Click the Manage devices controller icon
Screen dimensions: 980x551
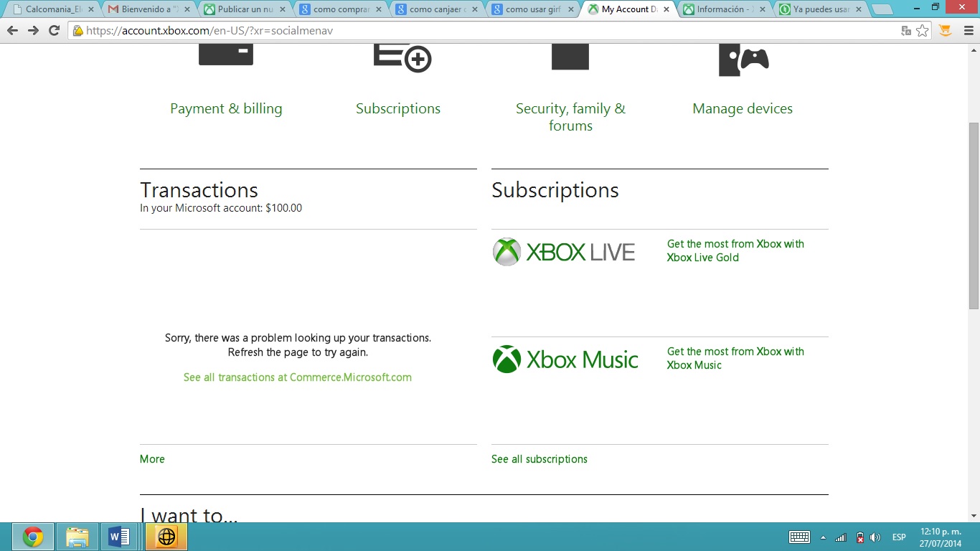[x=744, y=60]
